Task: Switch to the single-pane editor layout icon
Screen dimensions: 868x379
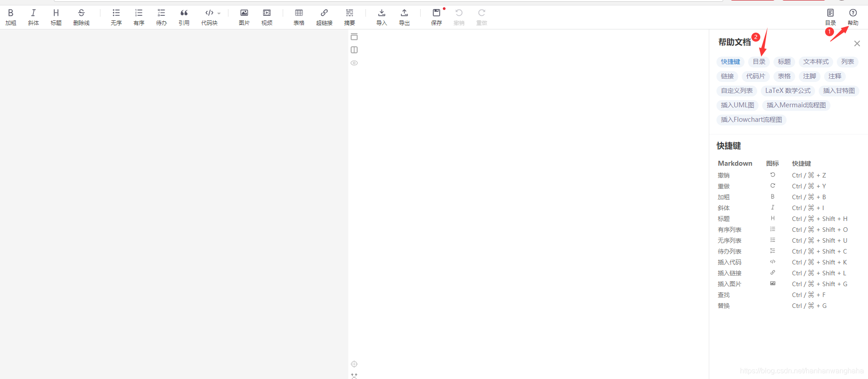Action: click(354, 37)
